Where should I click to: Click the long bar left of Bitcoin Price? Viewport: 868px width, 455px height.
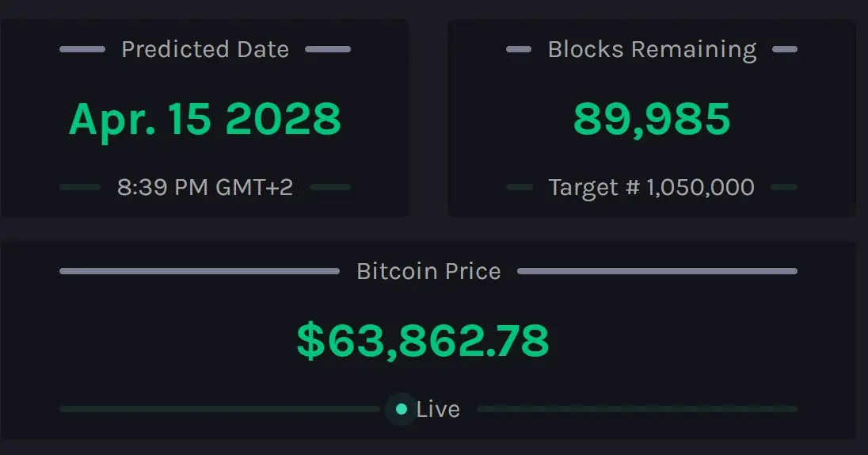tap(200, 271)
